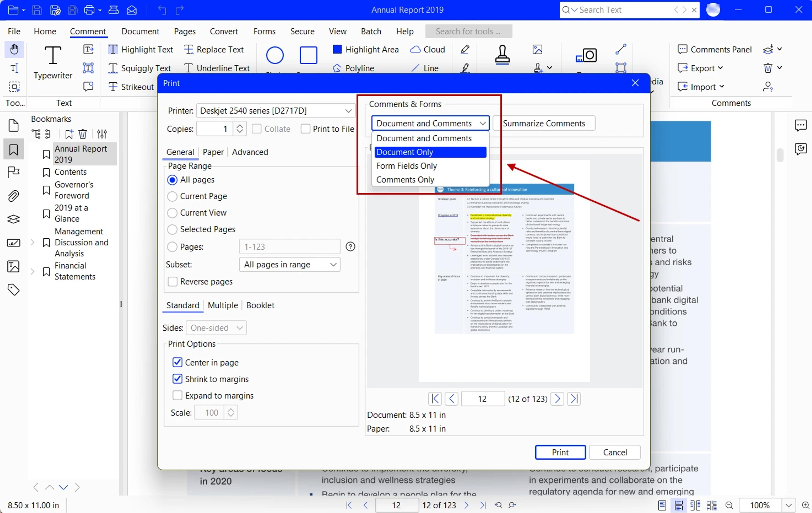Screen dimensions: 812x513
Task: Uncheck Shrink to margins option
Action: [x=177, y=379]
